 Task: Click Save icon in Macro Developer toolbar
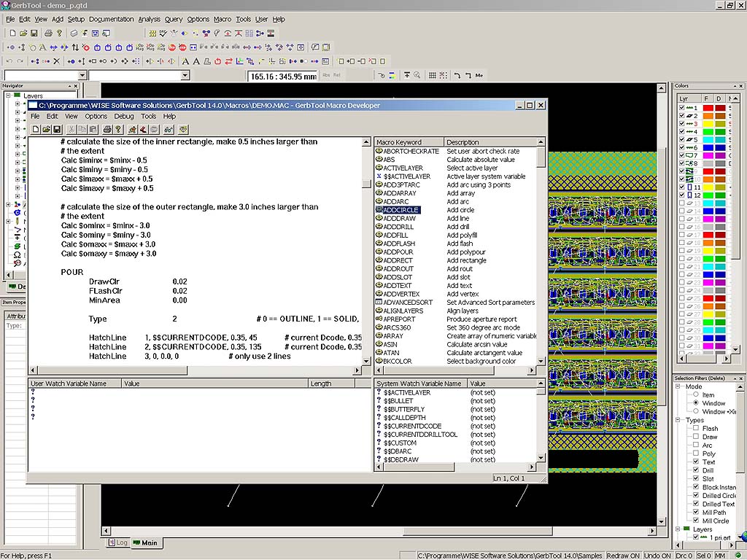[57, 130]
